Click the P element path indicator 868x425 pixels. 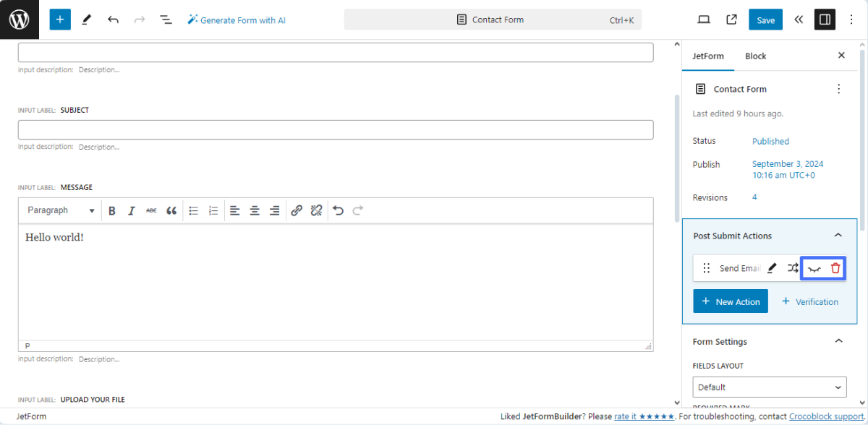[27, 346]
